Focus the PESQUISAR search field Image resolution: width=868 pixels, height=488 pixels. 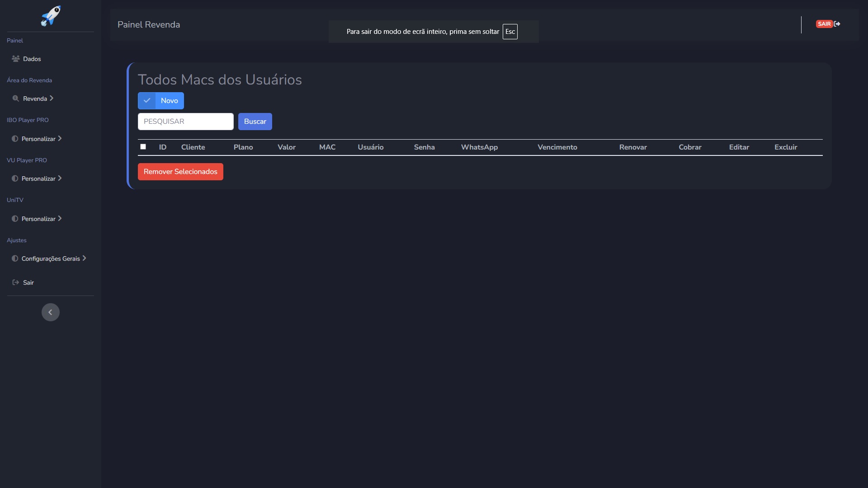coord(186,122)
